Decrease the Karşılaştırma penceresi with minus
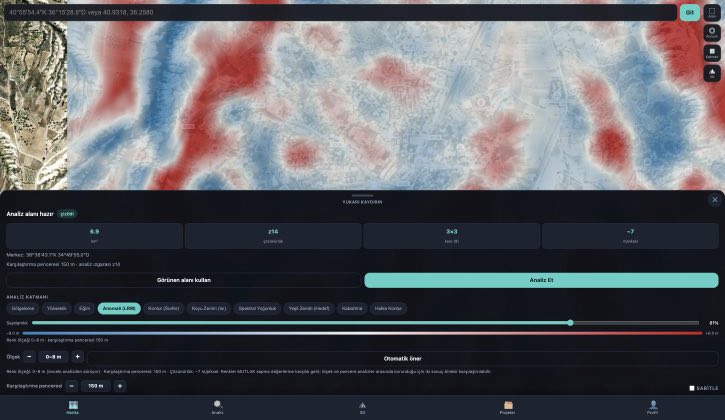The width and height of the screenshot is (725, 420). pyautogui.click(x=72, y=386)
